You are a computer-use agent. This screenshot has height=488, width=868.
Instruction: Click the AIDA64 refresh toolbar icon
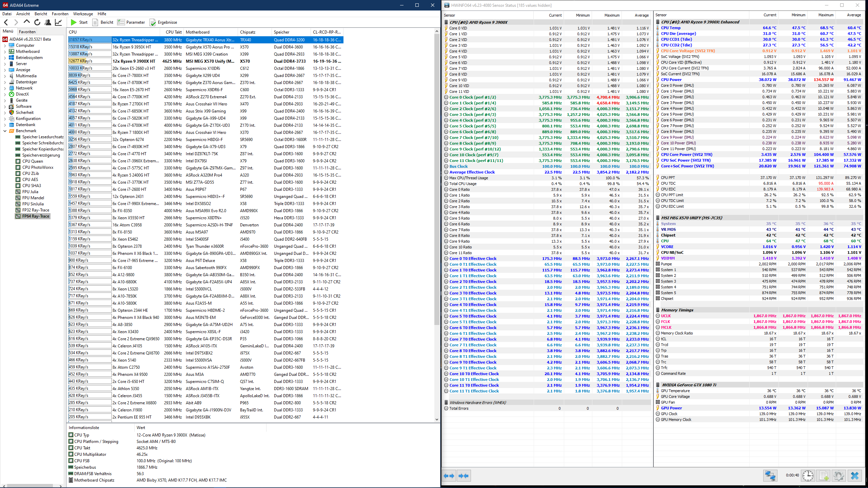37,22
